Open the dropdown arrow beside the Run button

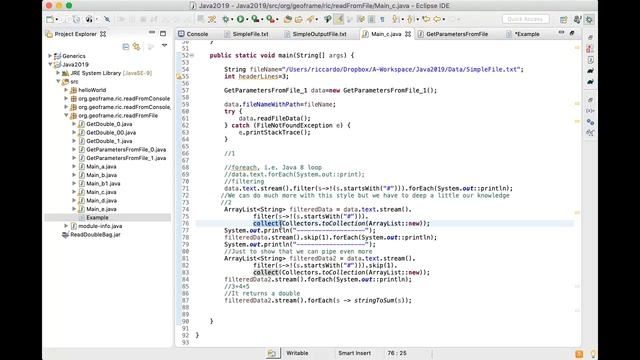pyautogui.click(x=247, y=19)
